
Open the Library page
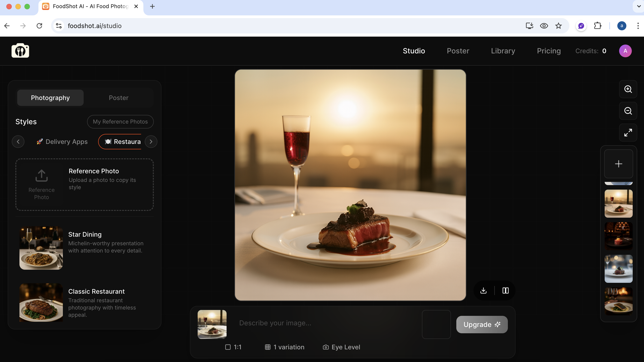[503, 51]
